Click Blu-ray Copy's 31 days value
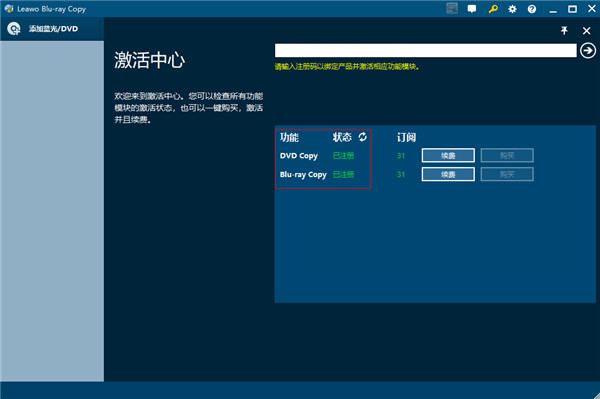 click(401, 174)
